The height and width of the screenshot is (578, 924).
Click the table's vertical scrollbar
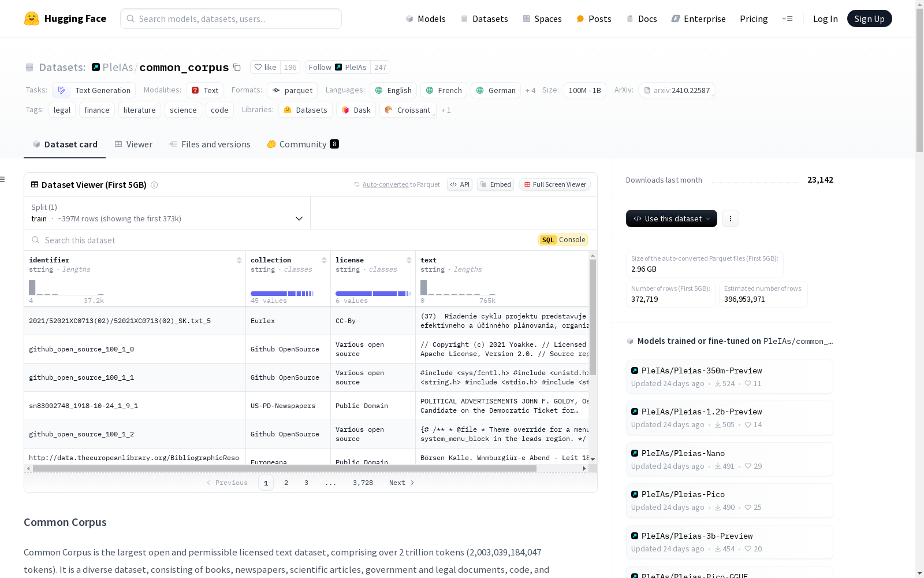593,317
